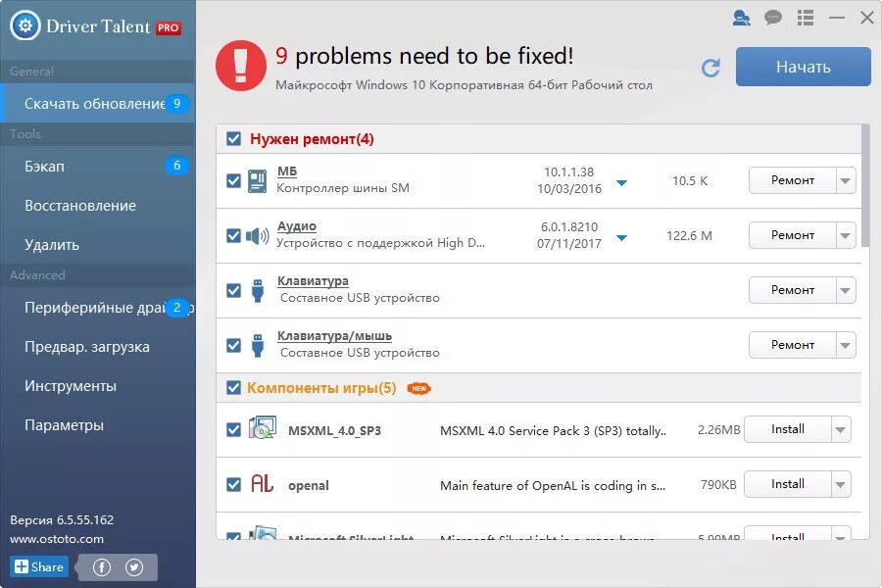The image size is (882, 588).
Task: Uncheck the Аудио driver checkbox
Action: (233, 236)
